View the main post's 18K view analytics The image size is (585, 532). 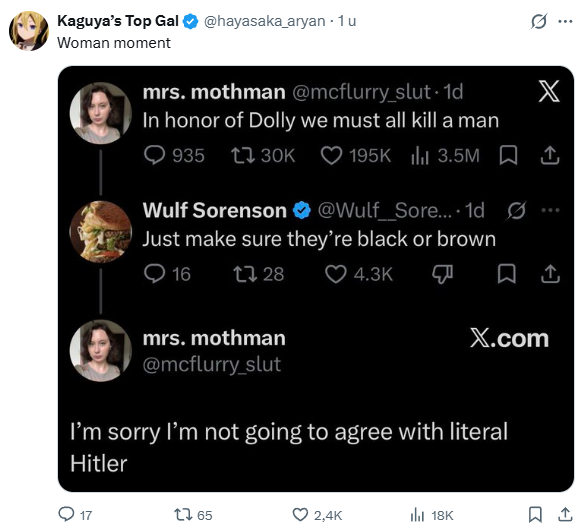click(x=432, y=515)
